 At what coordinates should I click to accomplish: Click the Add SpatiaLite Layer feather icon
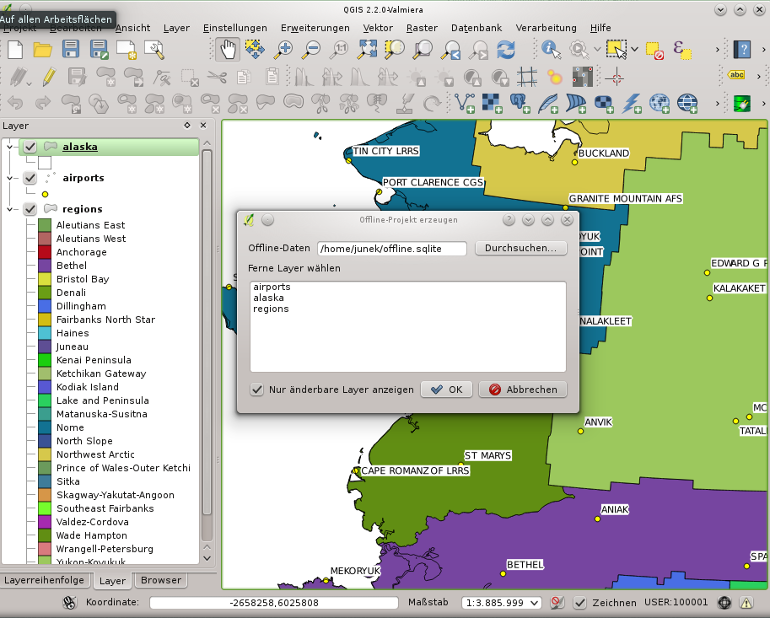pyautogui.click(x=548, y=103)
